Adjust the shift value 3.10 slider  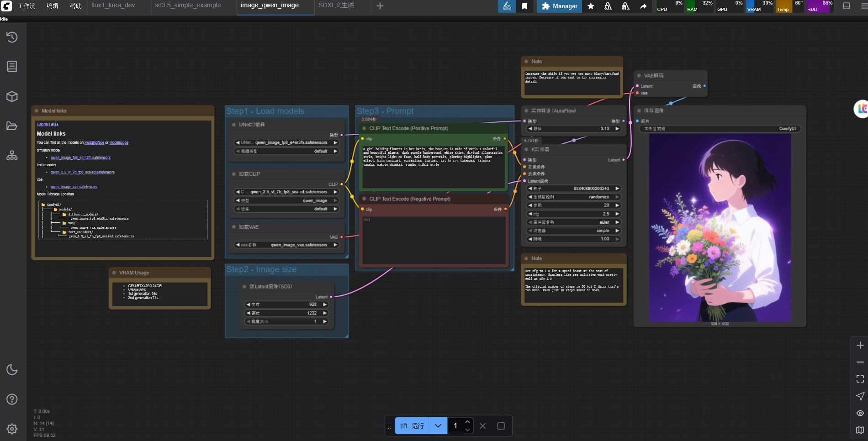(x=574, y=129)
